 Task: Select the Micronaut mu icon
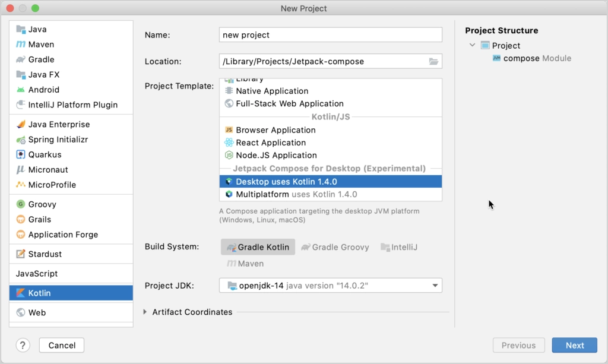21,169
